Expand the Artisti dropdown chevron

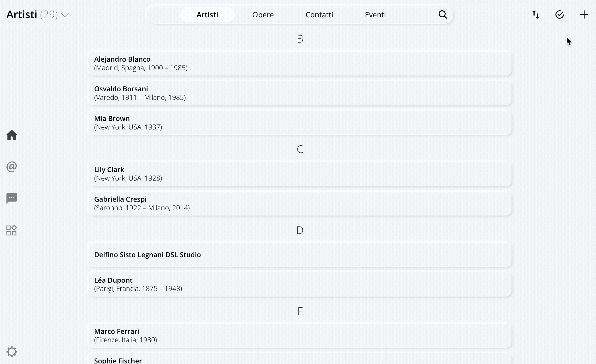65,15
